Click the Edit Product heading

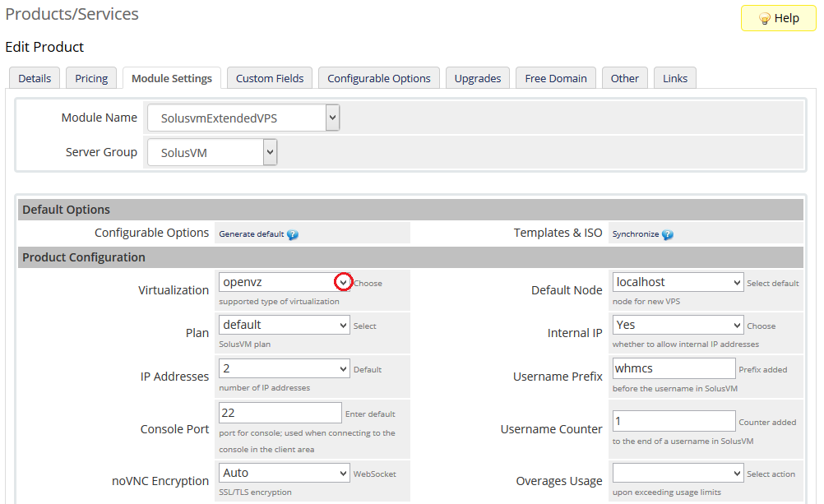point(44,48)
